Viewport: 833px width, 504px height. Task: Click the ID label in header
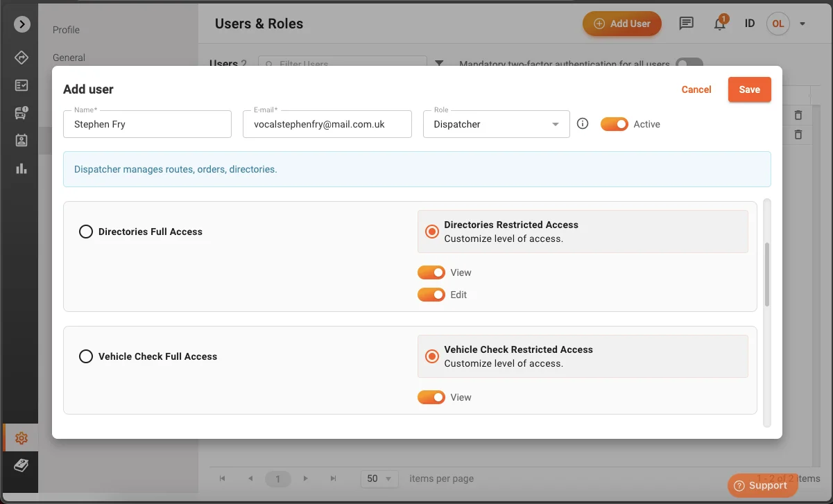pos(750,24)
